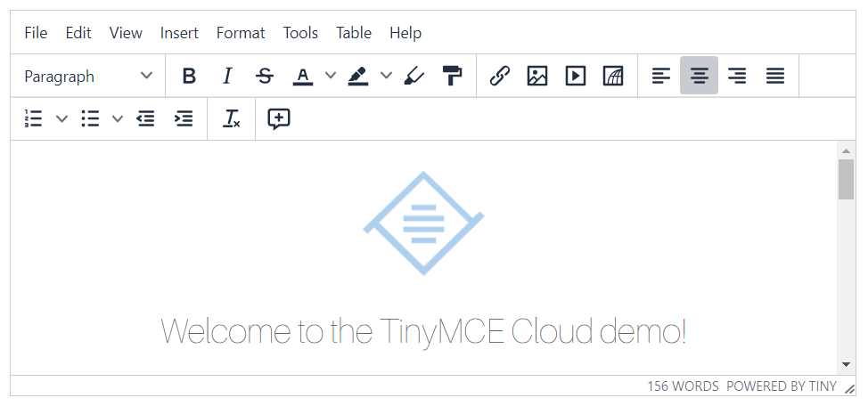This screenshot has width=868, height=406.
Task: Increase the indent
Action: pyautogui.click(x=184, y=119)
